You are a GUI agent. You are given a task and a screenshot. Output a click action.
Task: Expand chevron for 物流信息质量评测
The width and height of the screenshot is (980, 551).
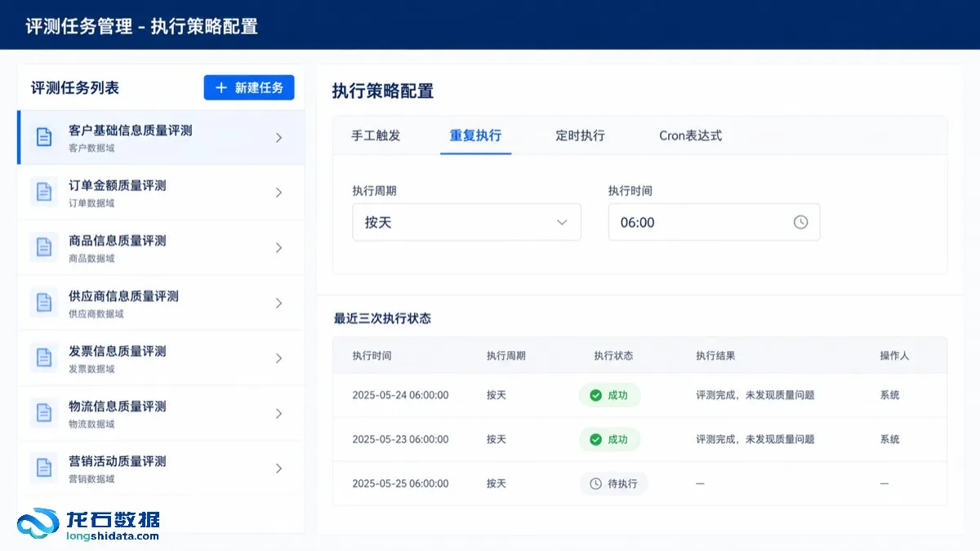278,413
